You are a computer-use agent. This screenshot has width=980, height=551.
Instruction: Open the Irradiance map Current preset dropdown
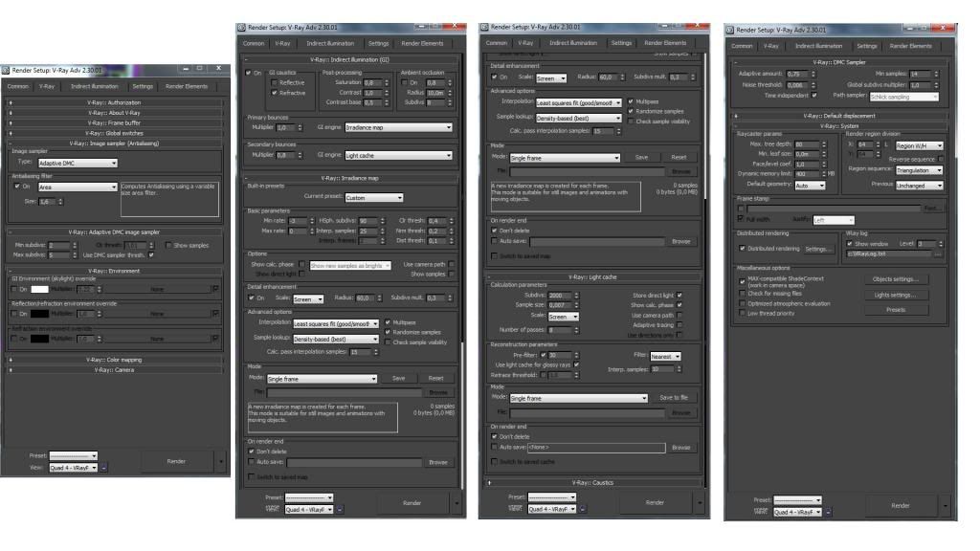click(x=374, y=197)
